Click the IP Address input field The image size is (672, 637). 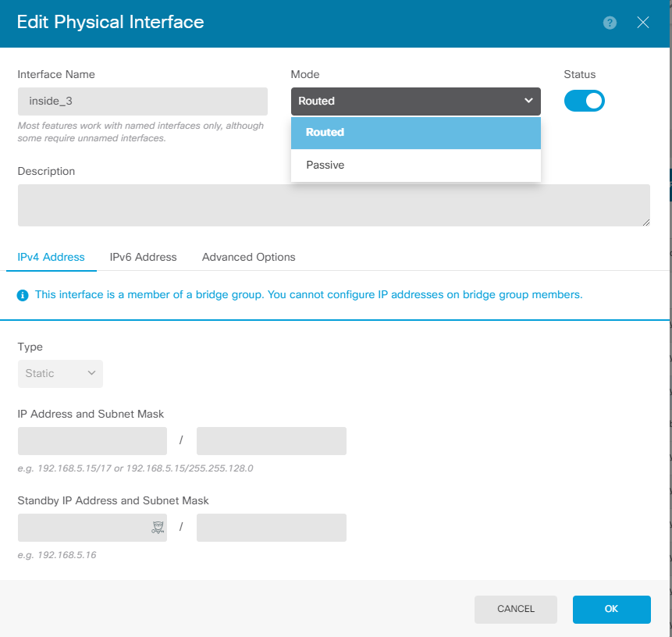coord(92,441)
